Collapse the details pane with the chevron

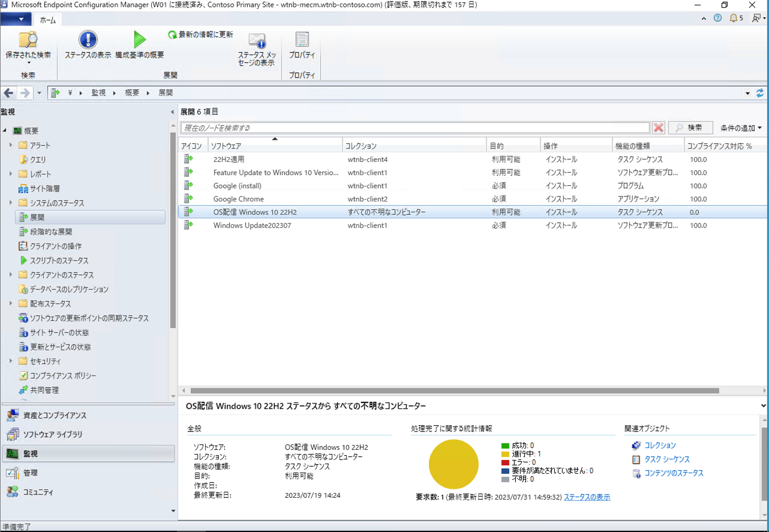(x=763, y=406)
